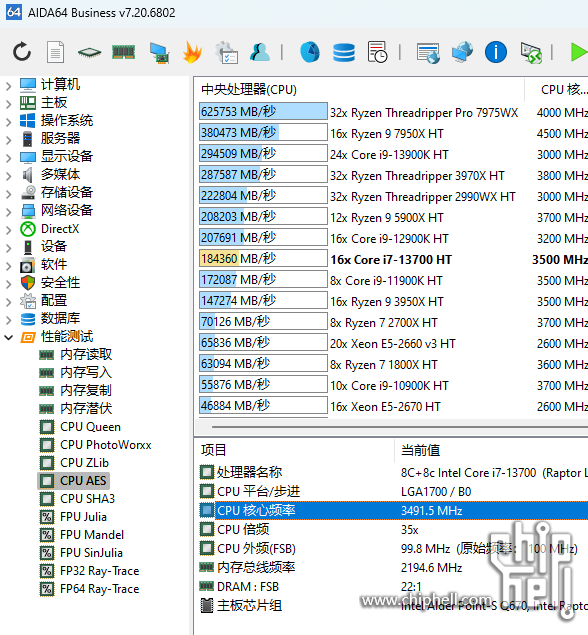The image size is (588, 635).
Task: Open the preferences checklist gear icon
Action: (x=226, y=53)
